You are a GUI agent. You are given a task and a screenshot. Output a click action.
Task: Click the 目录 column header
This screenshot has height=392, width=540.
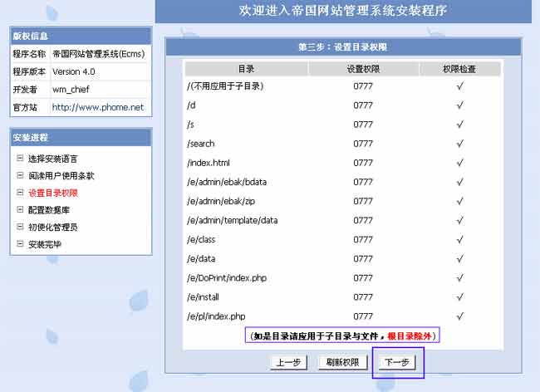(x=245, y=69)
